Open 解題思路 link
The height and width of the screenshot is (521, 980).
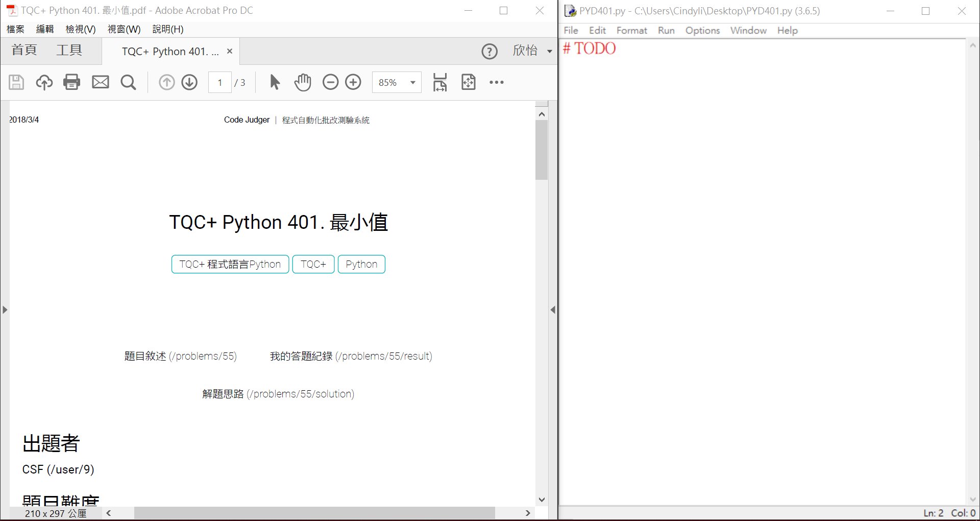coord(278,394)
